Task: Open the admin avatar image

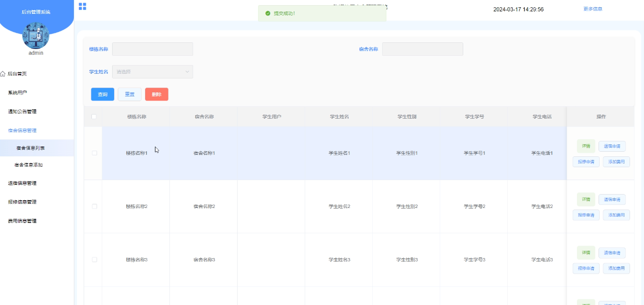Action: pos(36,35)
